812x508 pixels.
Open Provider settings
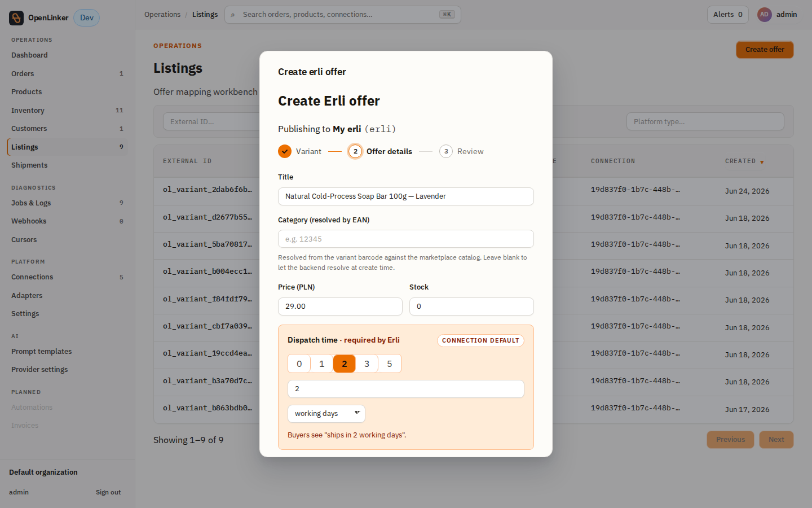pyautogui.click(x=67, y=370)
